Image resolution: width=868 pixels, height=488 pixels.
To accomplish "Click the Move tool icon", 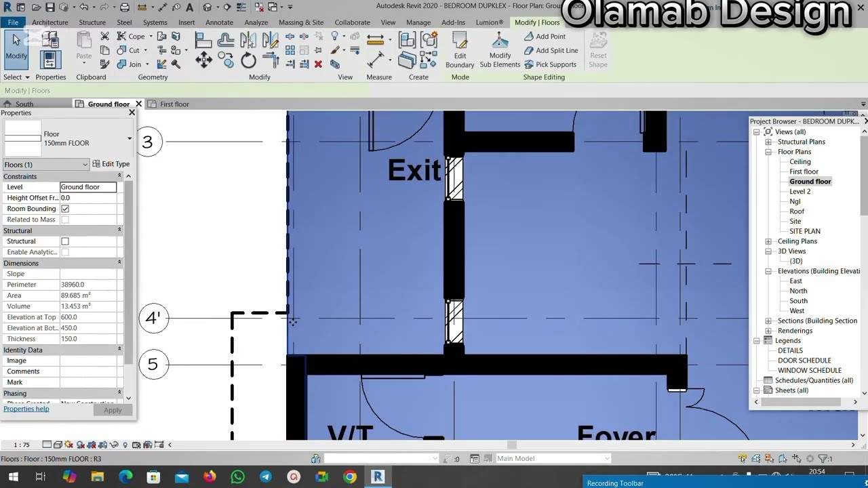I will 203,61.
